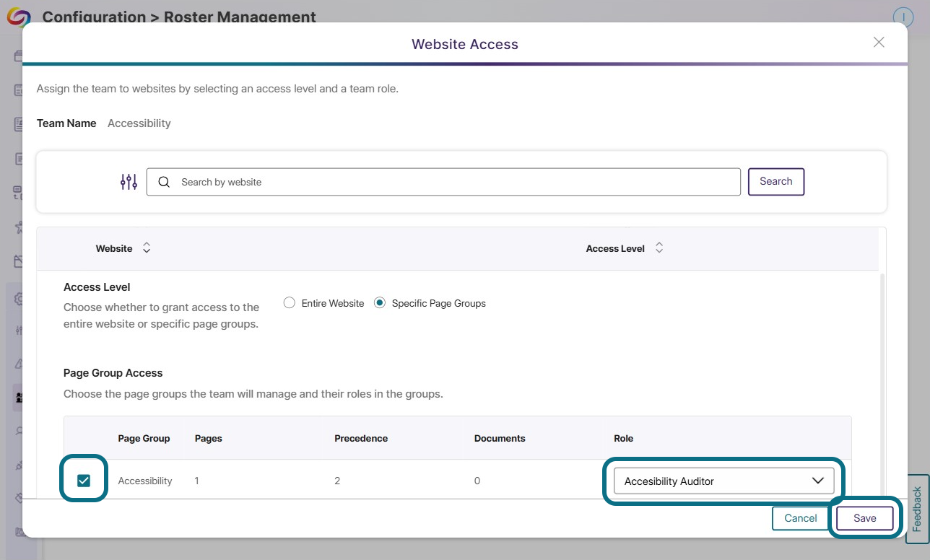Open the filter sliders icon beside search
This screenshot has height=560, width=930.
(x=129, y=182)
